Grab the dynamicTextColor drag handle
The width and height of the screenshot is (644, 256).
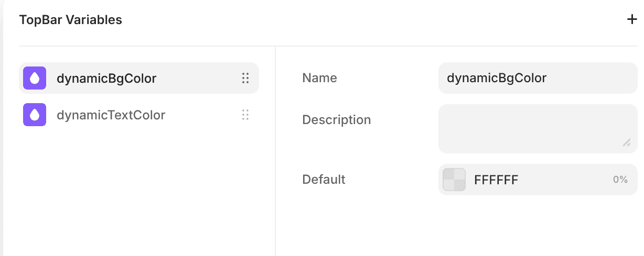coord(245,115)
